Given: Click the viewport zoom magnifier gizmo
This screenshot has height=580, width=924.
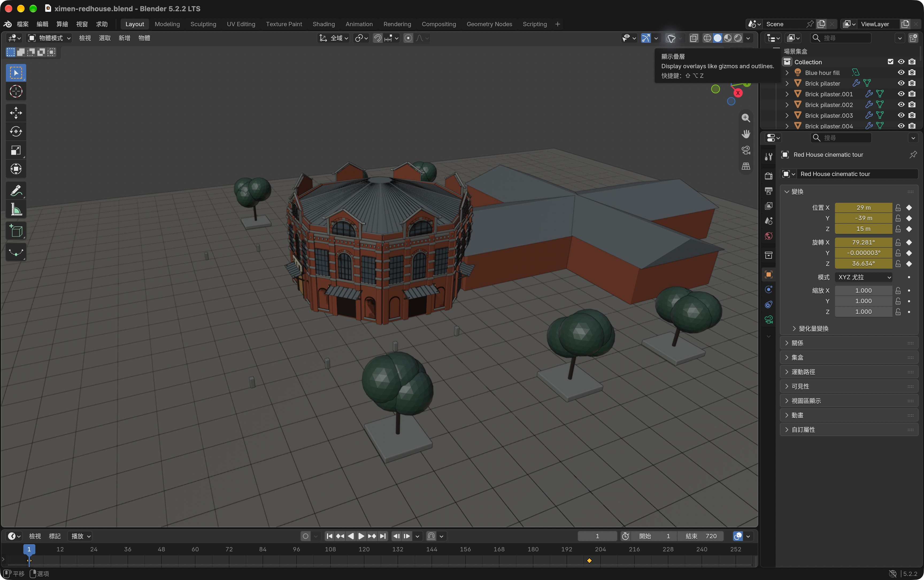Looking at the screenshot, I should (x=746, y=118).
